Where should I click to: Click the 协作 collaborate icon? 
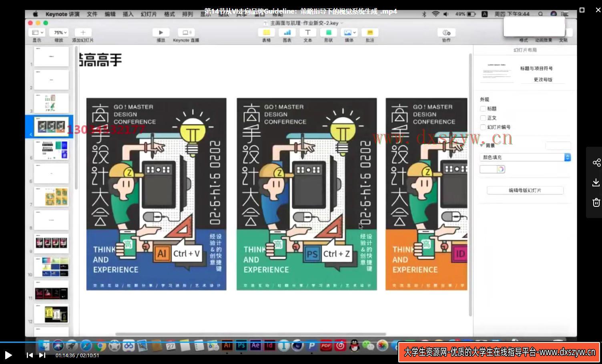point(446,32)
